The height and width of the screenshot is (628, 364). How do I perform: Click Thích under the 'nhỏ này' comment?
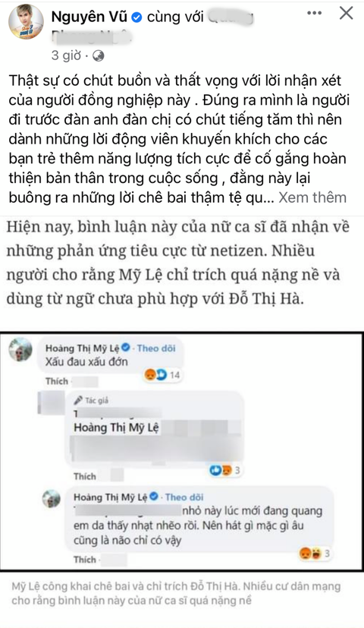85,560
